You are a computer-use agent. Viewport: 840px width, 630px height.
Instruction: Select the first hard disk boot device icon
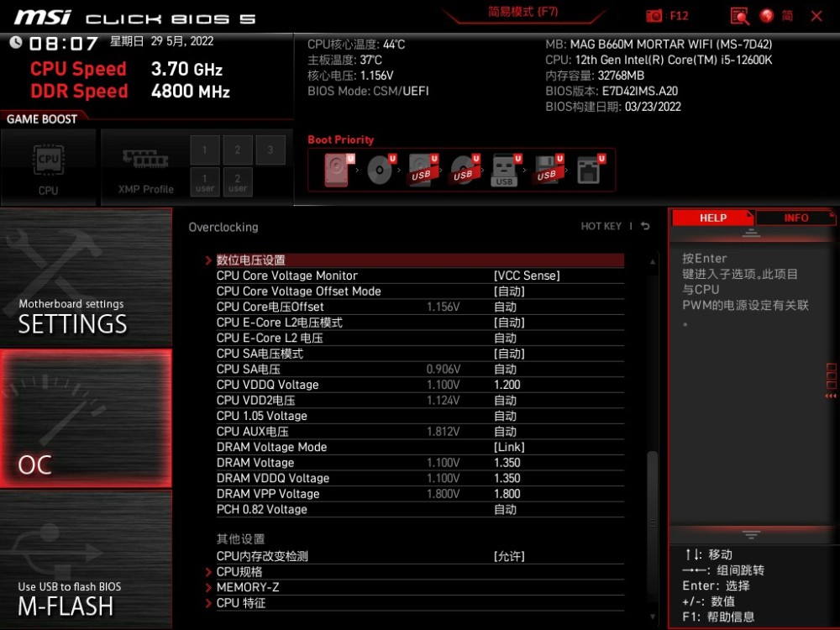[338, 170]
